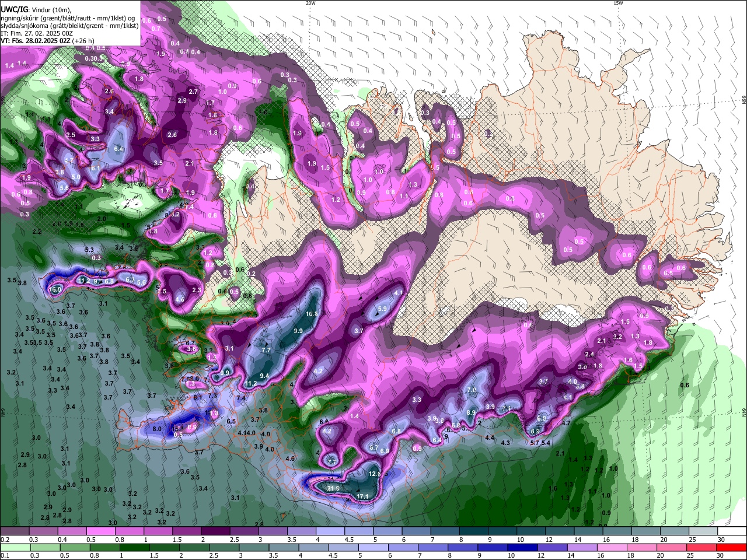This screenshot has height=560, width=747.
Task: Click the 10.8 snowfall value
Action: (312, 314)
